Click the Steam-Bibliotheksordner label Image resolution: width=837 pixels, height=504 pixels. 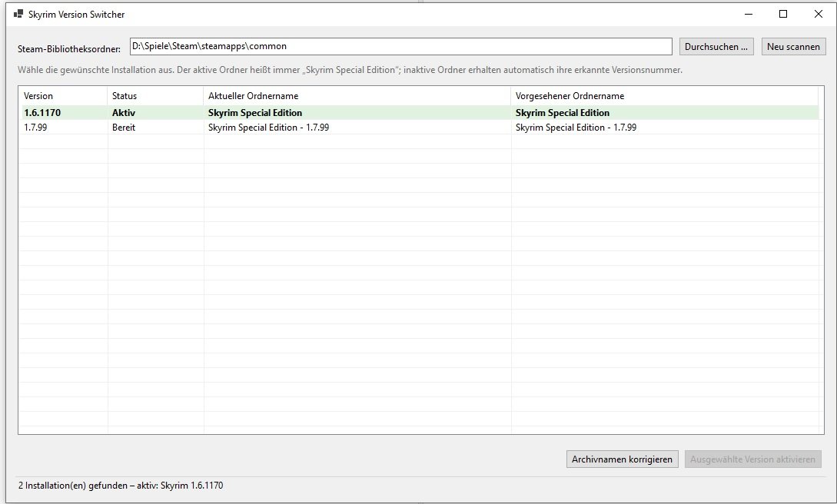coord(69,49)
